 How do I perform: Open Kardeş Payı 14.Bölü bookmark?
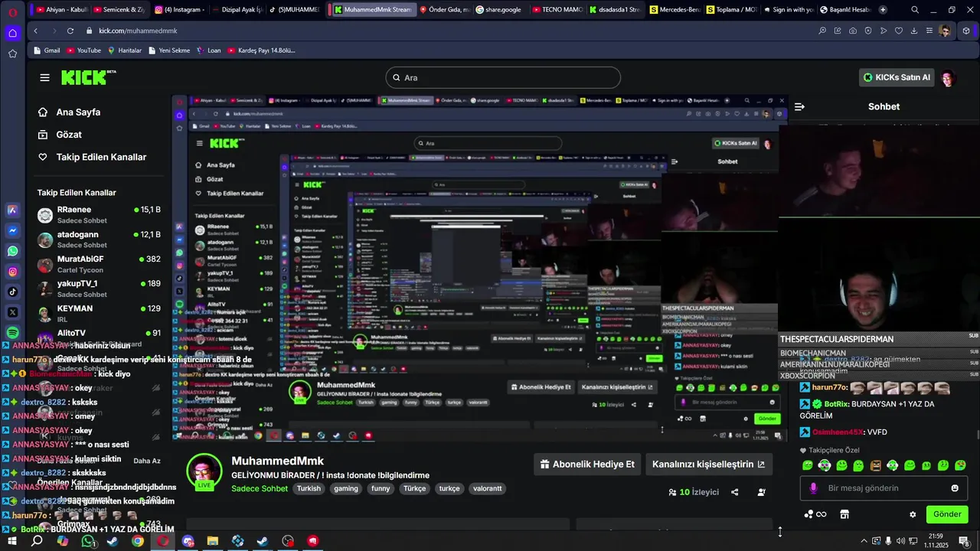pos(261,51)
